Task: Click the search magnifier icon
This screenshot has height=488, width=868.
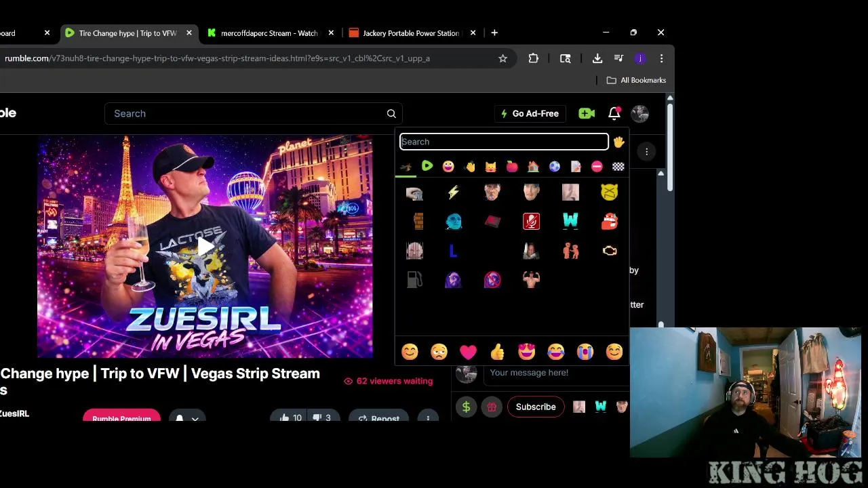Action: click(x=391, y=113)
